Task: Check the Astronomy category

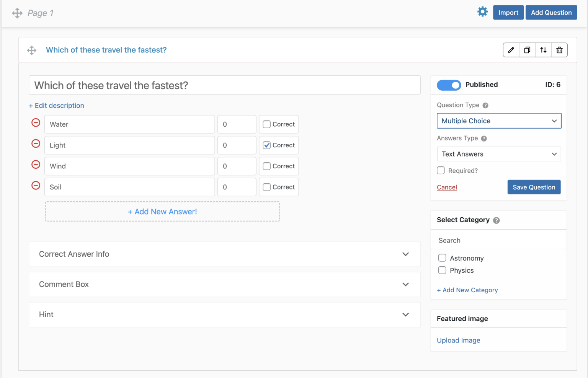Action: coord(442,258)
